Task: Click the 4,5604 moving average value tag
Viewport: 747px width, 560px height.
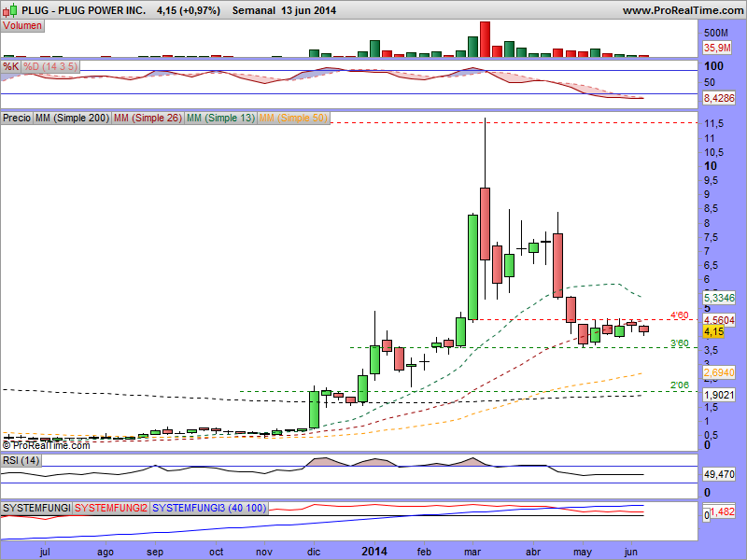Action: click(719, 320)
